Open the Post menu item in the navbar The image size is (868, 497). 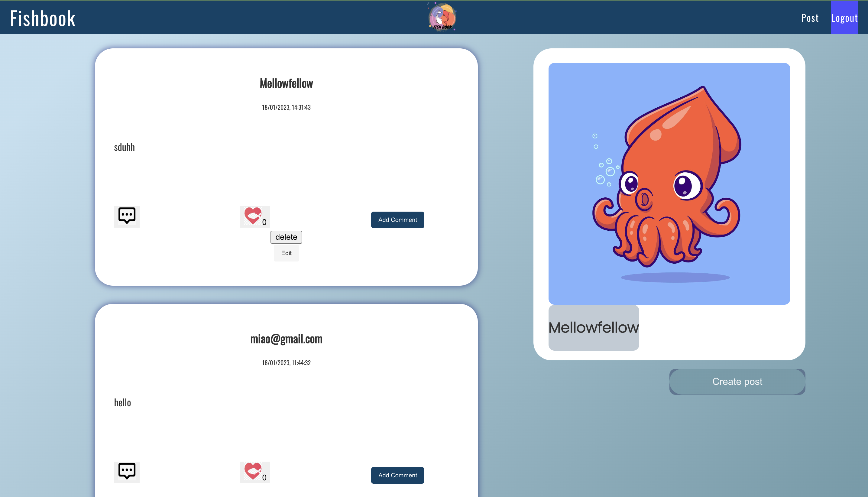(810, 18)
